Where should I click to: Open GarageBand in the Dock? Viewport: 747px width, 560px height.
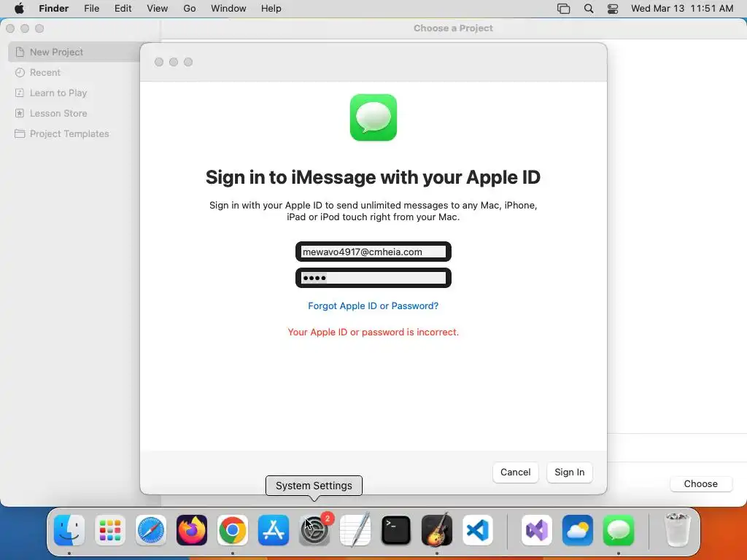tap(437, 530)
